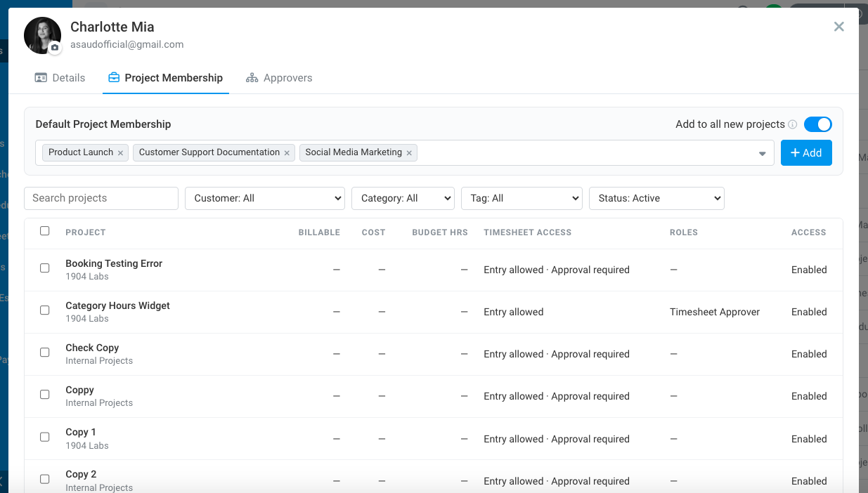Remove the Product Launch tag
The image size is (868, 493).
(x=120, y=153)
